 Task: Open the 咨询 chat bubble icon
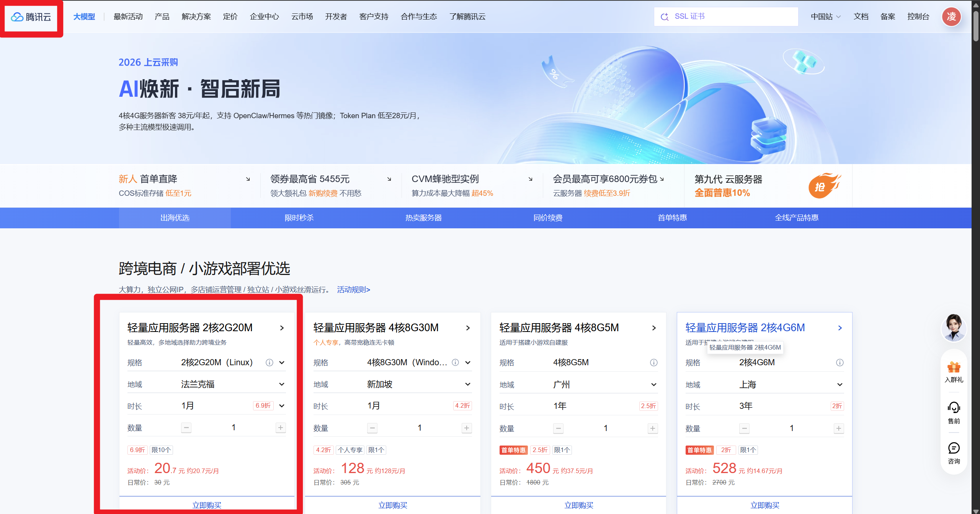tap(954, 448)
